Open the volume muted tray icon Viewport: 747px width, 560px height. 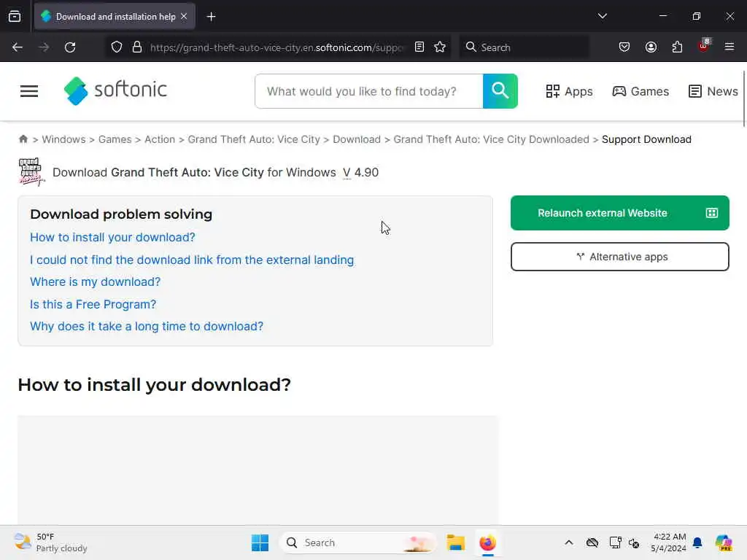pos(634,542)
